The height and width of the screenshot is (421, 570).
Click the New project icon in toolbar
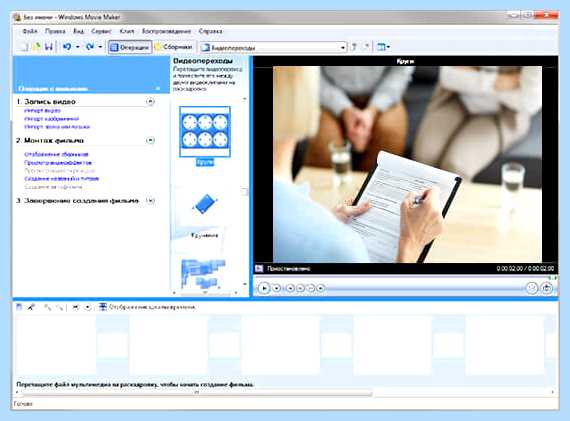click(23, 47)
